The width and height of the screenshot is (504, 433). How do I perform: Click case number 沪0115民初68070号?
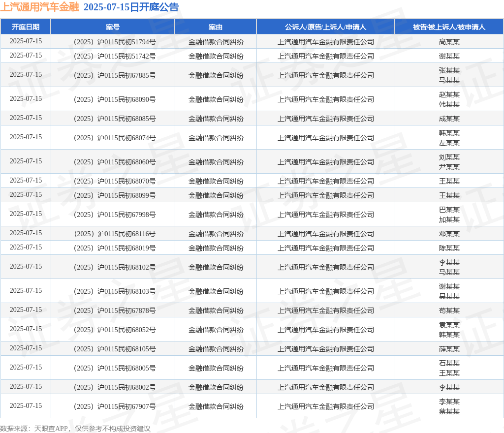click(126, 181)
